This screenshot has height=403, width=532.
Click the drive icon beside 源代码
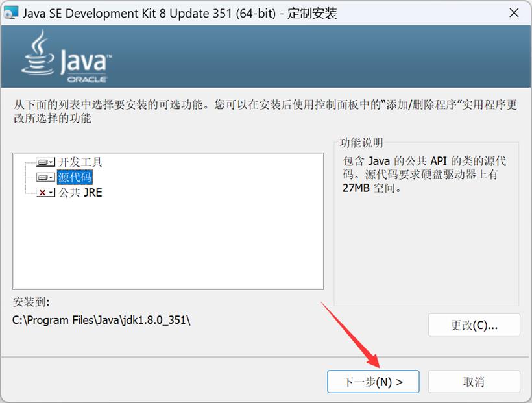pos(42,177)
